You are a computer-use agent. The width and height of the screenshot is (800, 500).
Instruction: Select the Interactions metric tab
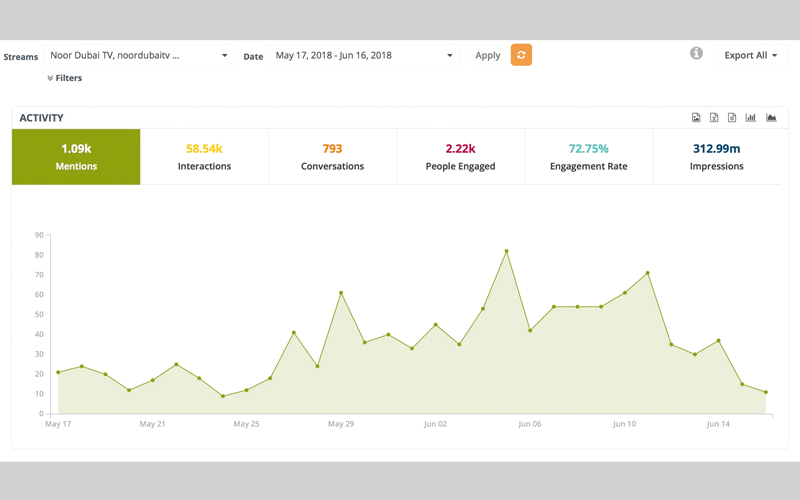tap(204, 157)
